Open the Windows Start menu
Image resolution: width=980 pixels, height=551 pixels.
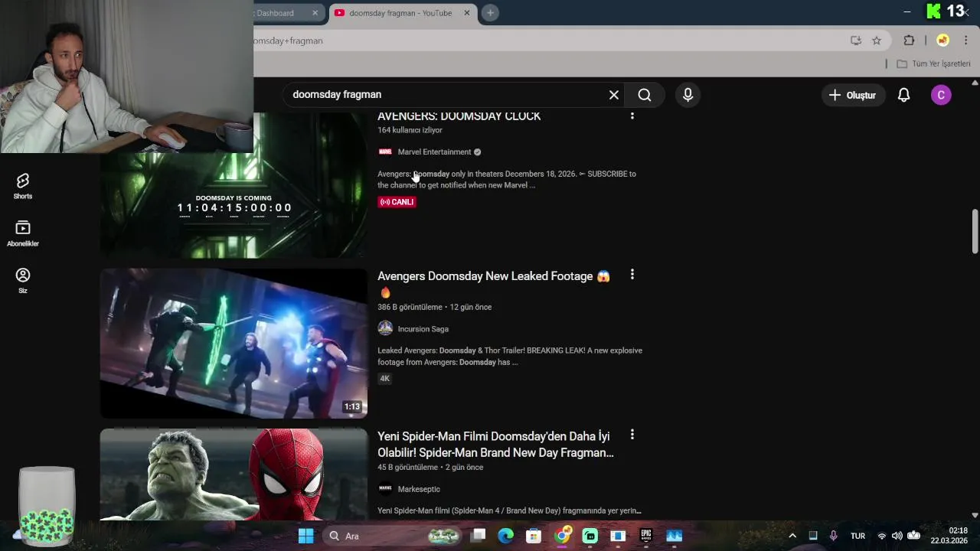point(305,536)
